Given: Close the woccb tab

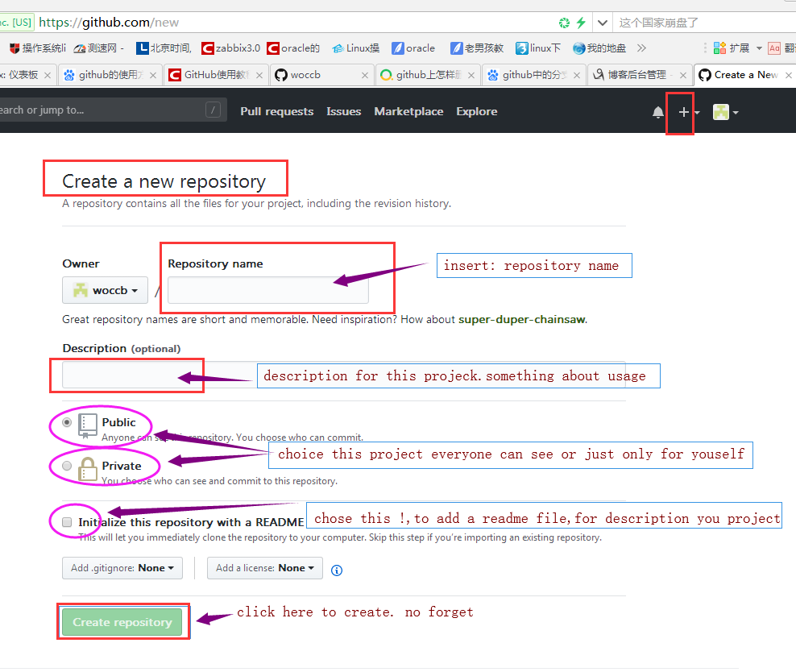Looking at the screenshot, I should pos(364,75).
